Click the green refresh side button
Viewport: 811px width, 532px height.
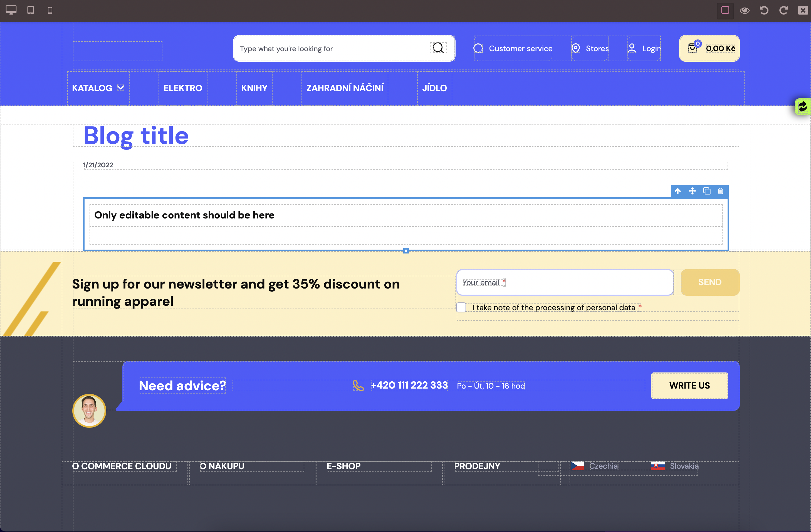tap(803, 107)
